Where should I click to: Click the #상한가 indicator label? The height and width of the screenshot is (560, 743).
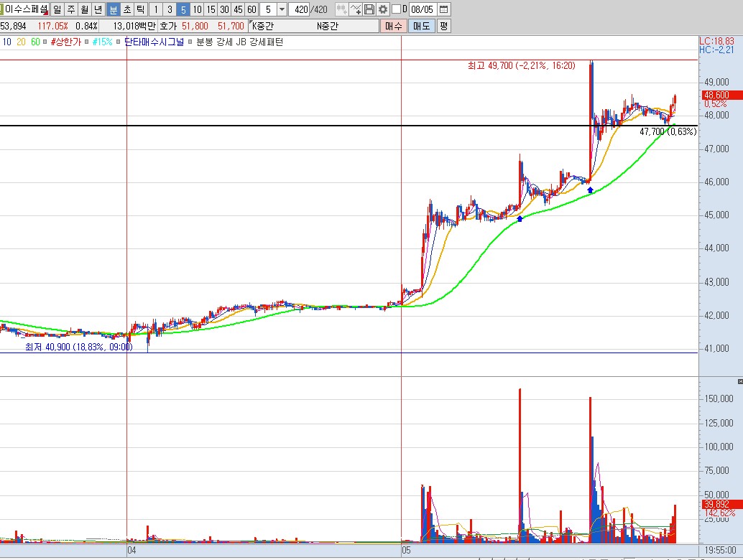[66, 42]
